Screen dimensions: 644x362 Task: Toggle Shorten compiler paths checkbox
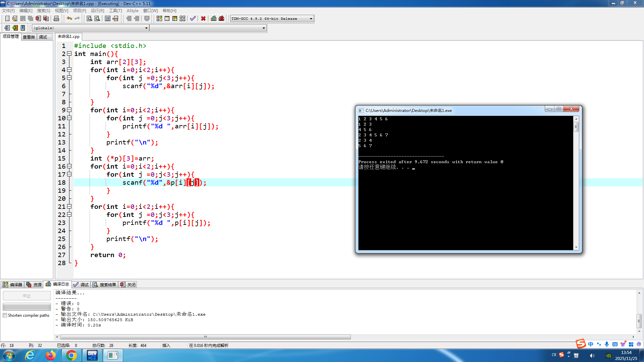point(5,315)
